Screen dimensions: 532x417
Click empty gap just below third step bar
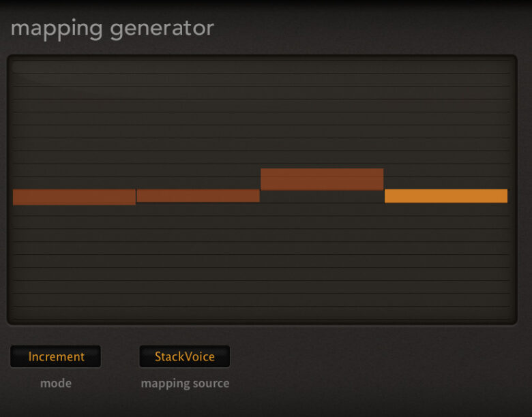point(322,196)
